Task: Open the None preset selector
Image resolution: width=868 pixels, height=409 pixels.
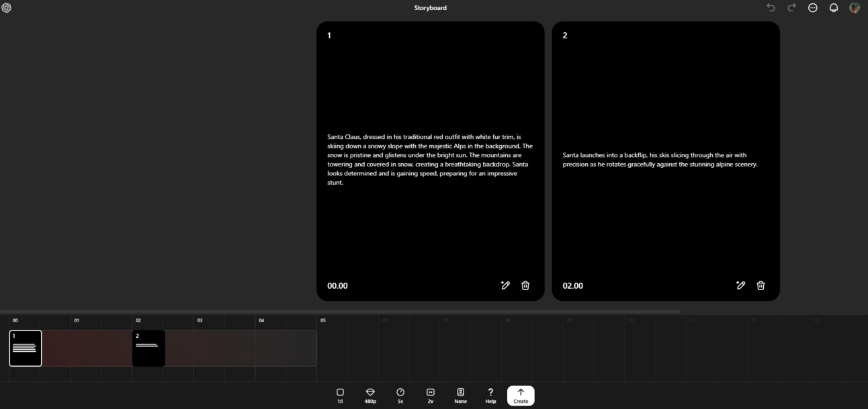Action: [x=460, y=396]
